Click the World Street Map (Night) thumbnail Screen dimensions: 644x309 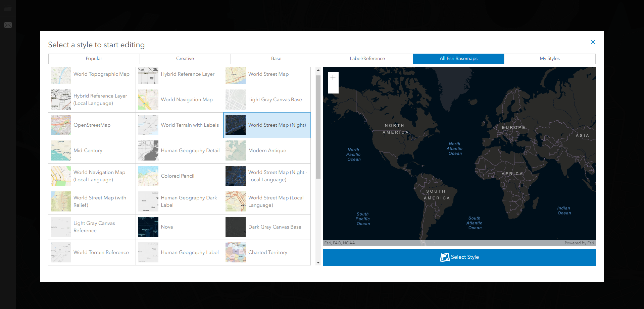[x=236, y=125]
